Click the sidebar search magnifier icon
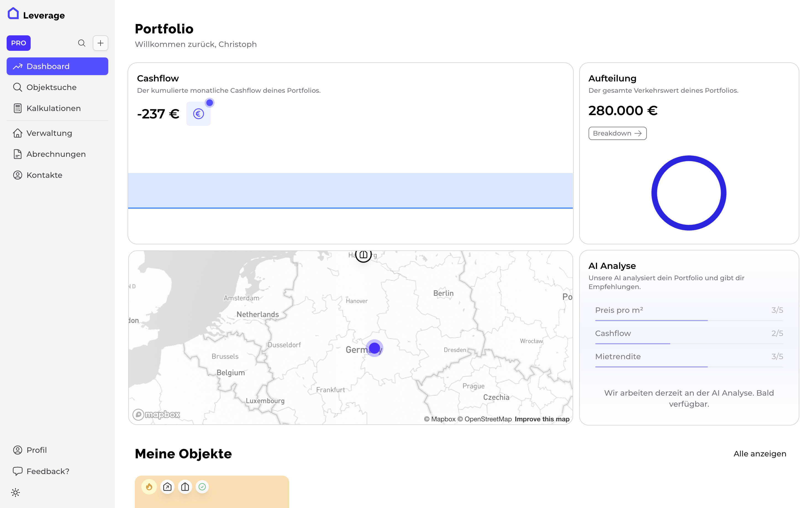Image resolution: width=812 pixels, height=508 pixels. pos(82,43)
